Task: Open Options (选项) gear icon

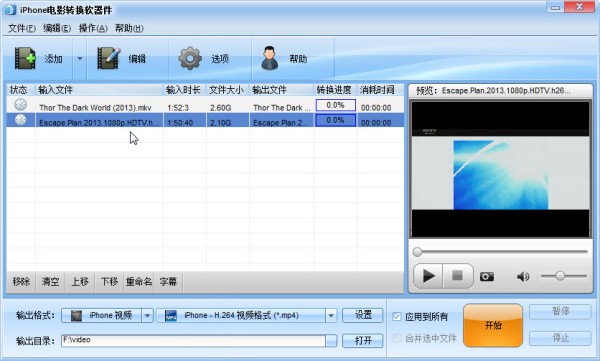Action: click(x=190, y=58)
